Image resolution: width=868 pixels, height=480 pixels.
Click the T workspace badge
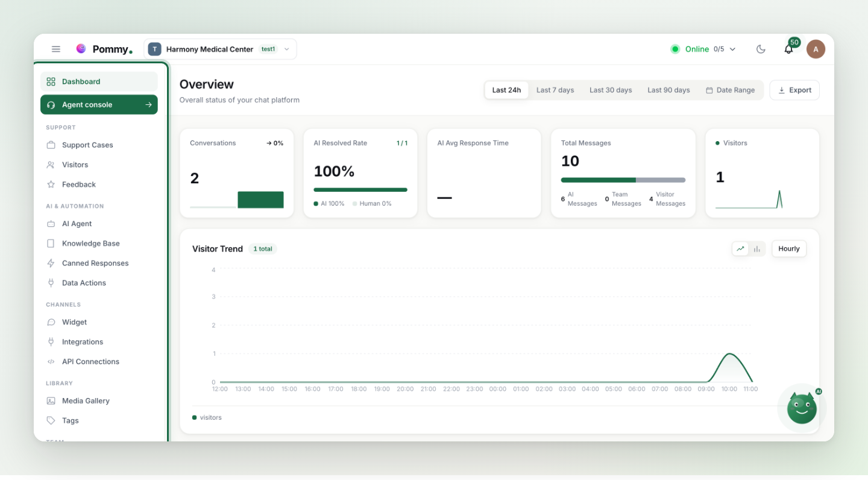point(154,49)
